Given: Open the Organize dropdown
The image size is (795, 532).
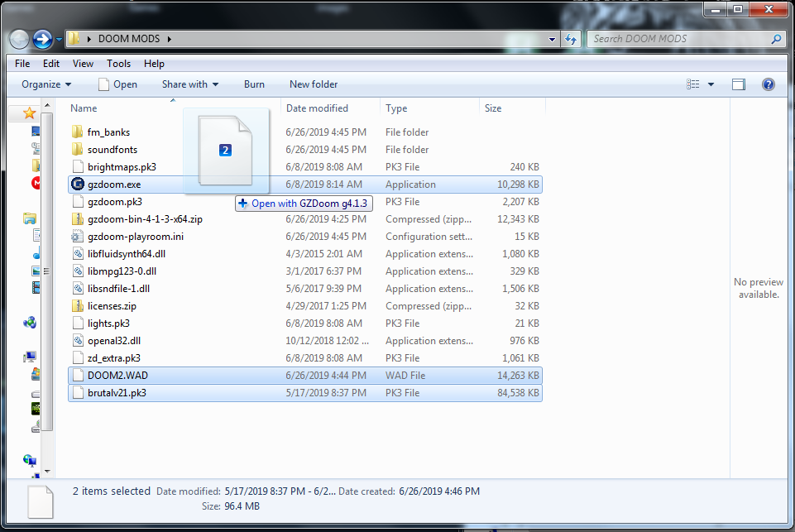Looking at the screenshot, I should point(46,84).
